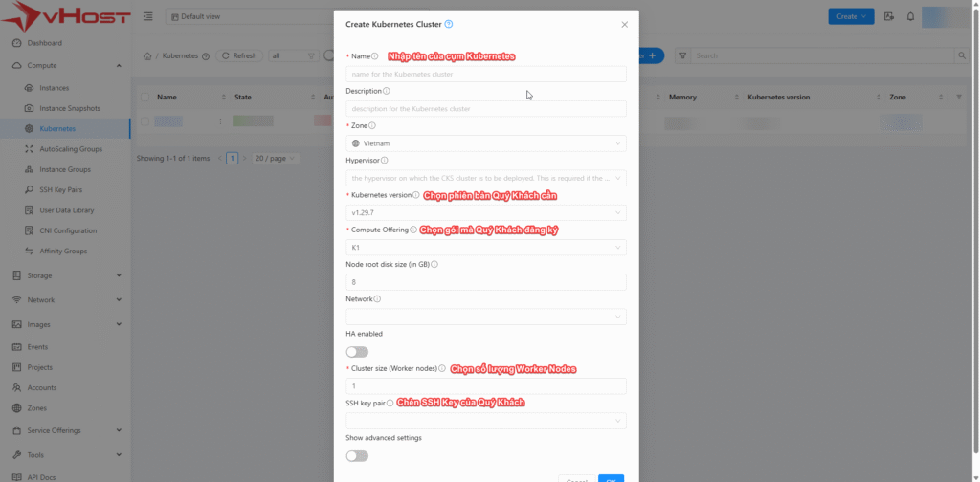Screen dimensions: 980x482
Task: Click the help icon beside the dialog title
Action: 449,24
